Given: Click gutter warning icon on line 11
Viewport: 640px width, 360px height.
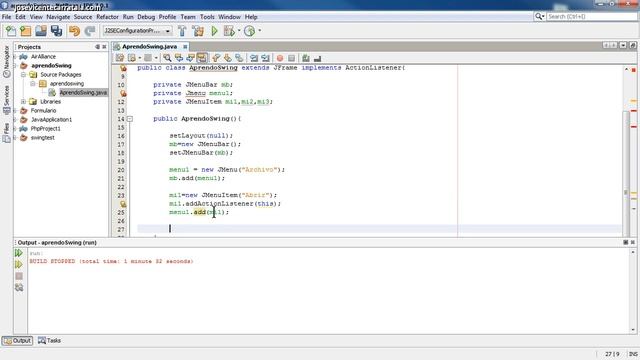Looking at the screenshot, I should pyautogui.click(x=123, y=93).
